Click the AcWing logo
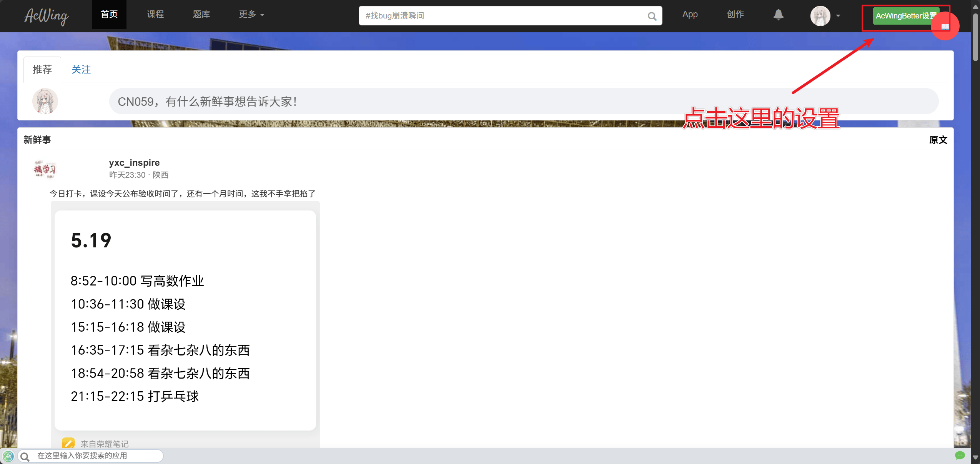 coord(46,15)
